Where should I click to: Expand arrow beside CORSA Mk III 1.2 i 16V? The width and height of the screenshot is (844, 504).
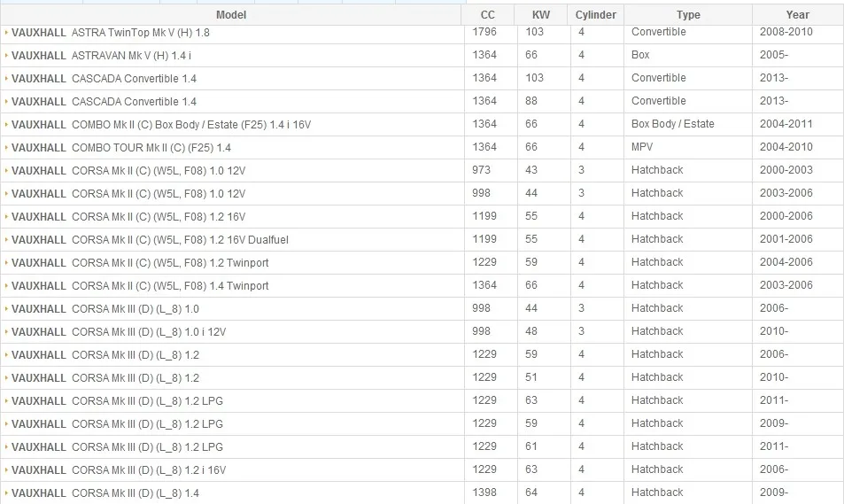[x=6, y=470]
